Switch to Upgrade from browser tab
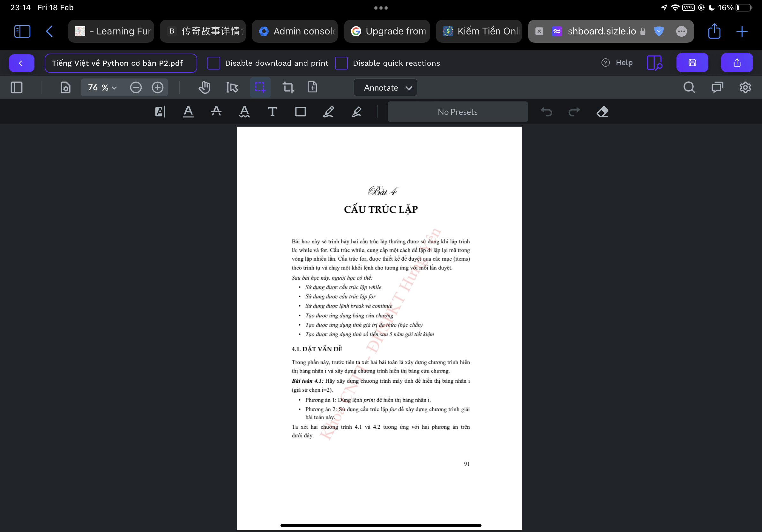Viewport: 762px width, 532px height. pyautogui.click(x=387, y=31)
